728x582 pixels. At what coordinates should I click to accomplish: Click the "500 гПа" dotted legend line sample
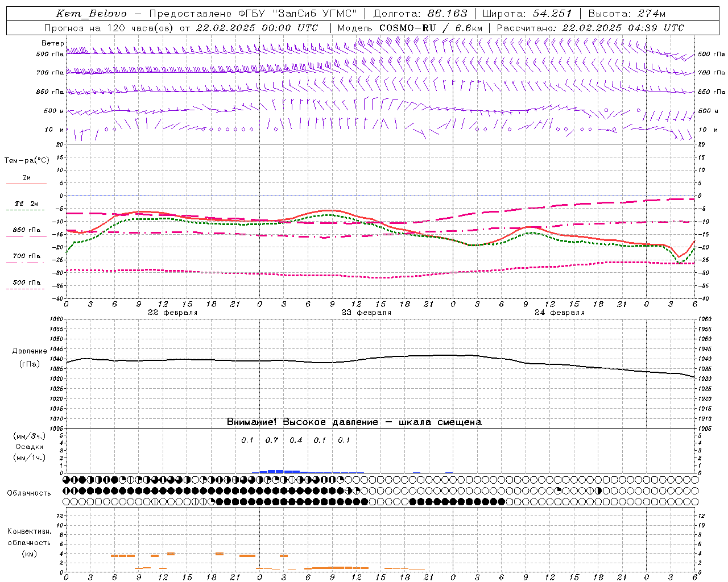(x=26, y=289)
